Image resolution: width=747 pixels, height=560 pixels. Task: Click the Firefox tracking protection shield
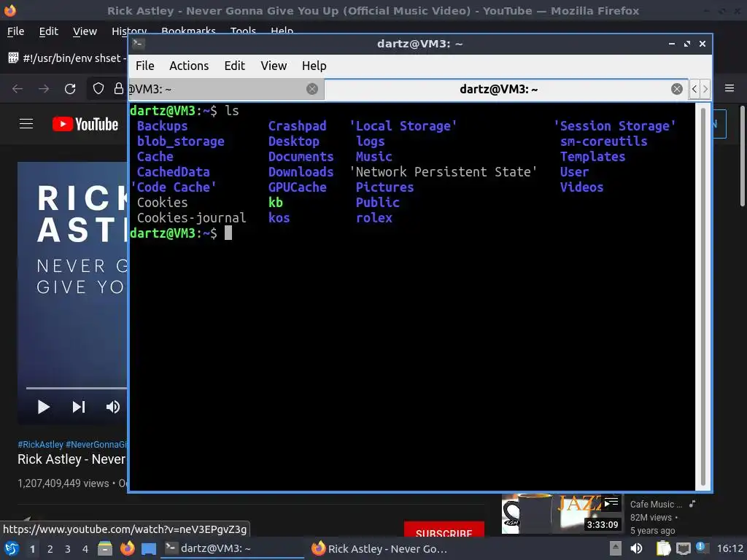coord(98,88)
